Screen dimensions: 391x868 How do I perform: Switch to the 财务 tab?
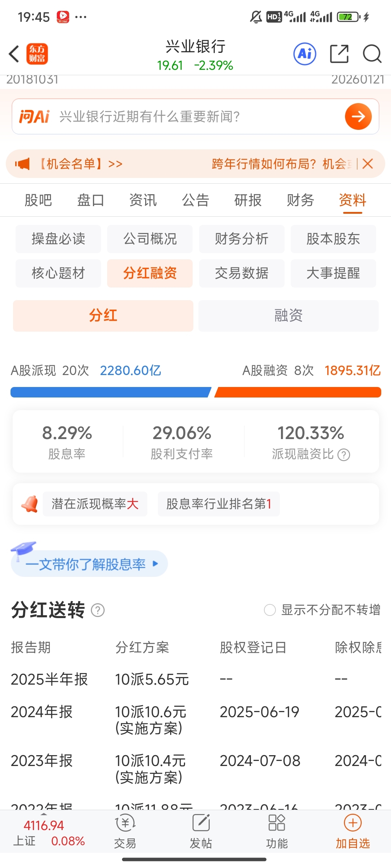(300, 200)
